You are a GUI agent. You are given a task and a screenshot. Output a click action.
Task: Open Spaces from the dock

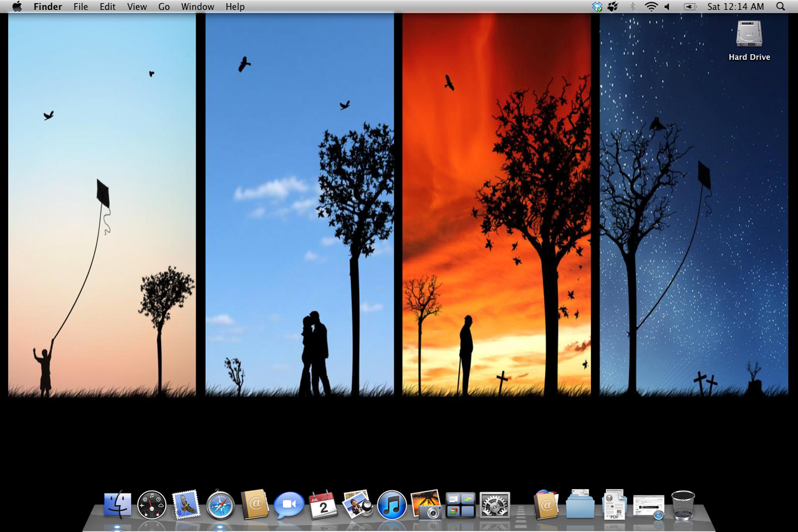pos(461,505)
